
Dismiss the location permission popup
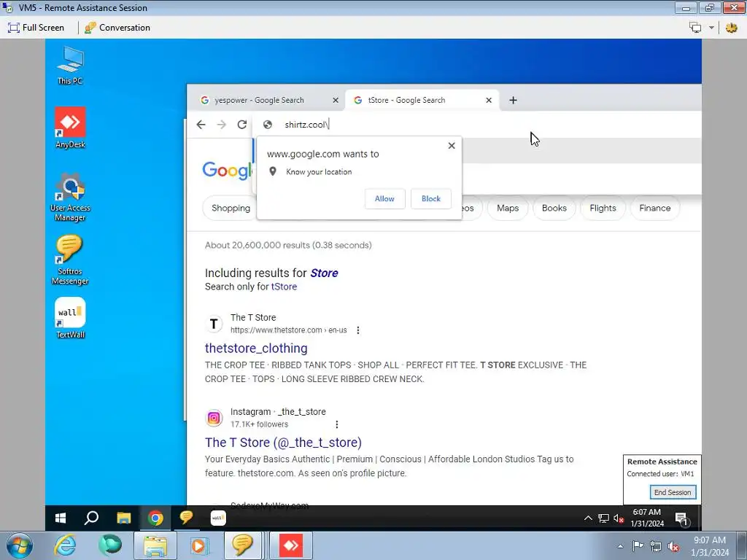[452, 146]
